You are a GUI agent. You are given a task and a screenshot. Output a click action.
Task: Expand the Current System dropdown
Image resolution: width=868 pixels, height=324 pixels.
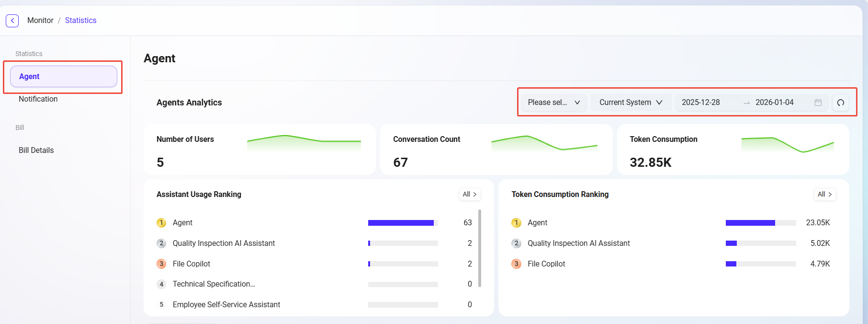pyautogui.click(x=630, y=103)
